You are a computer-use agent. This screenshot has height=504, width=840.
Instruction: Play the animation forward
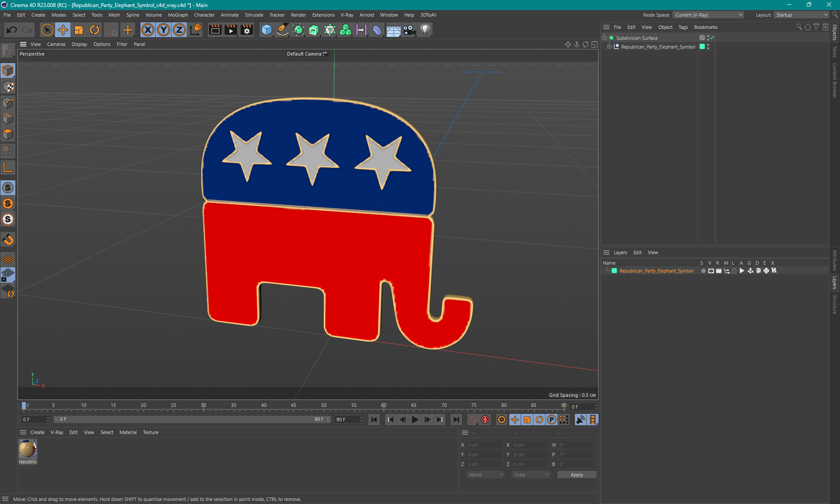[415, 420]
